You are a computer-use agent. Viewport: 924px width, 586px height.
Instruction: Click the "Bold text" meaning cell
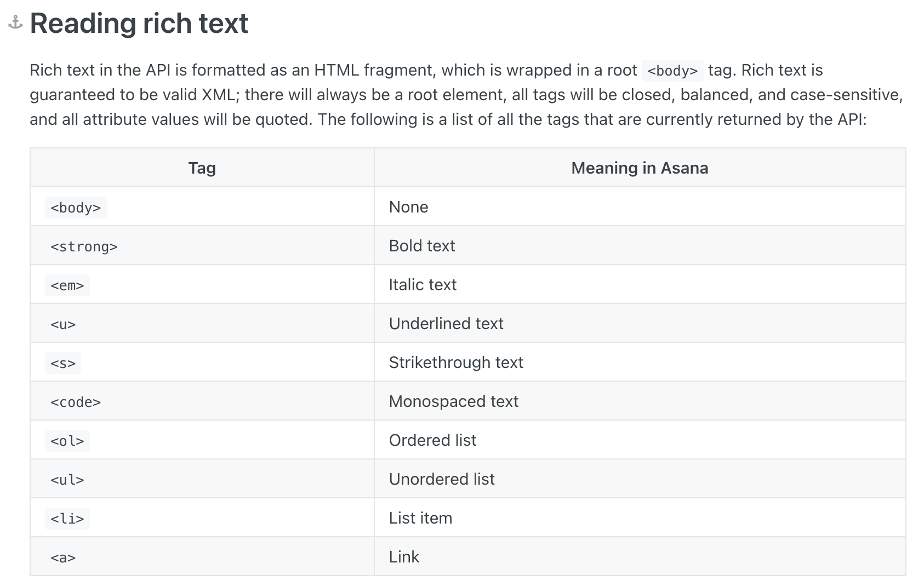(x=421, y=246)
